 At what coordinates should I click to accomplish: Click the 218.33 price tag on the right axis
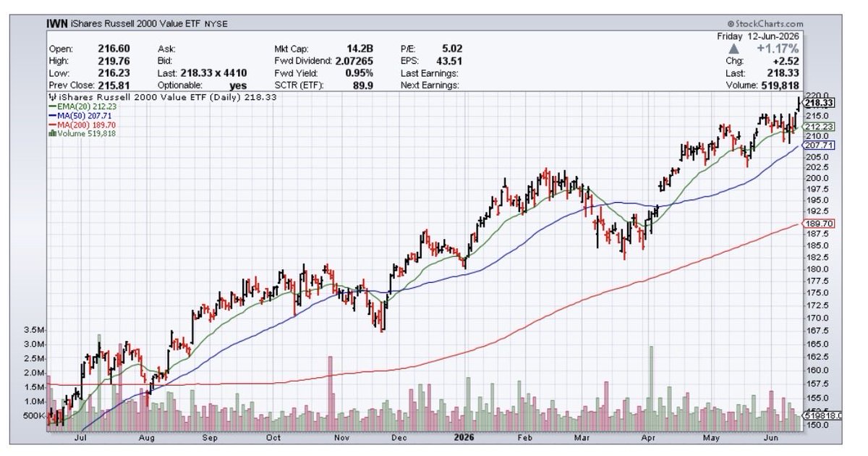[820, 103]
